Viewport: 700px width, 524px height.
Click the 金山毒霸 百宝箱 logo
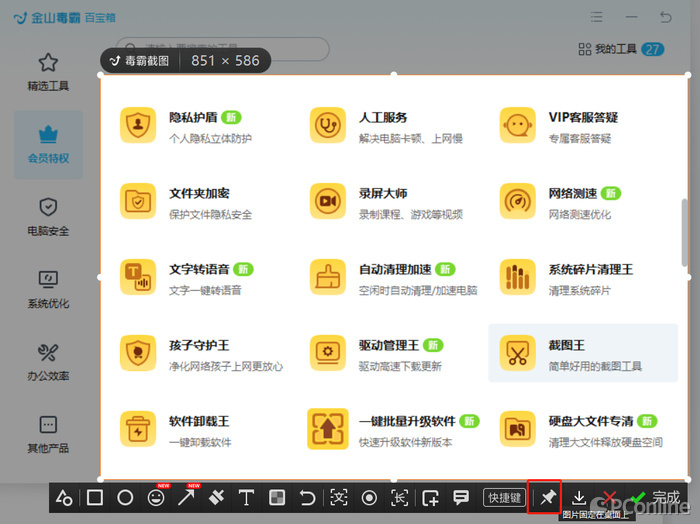[x=64, y=18]
